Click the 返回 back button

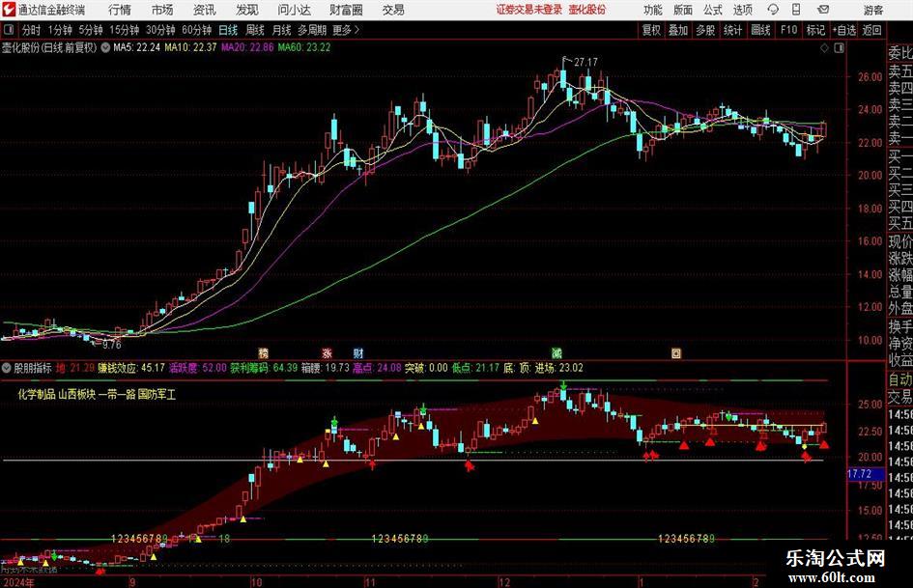[871, 30]
